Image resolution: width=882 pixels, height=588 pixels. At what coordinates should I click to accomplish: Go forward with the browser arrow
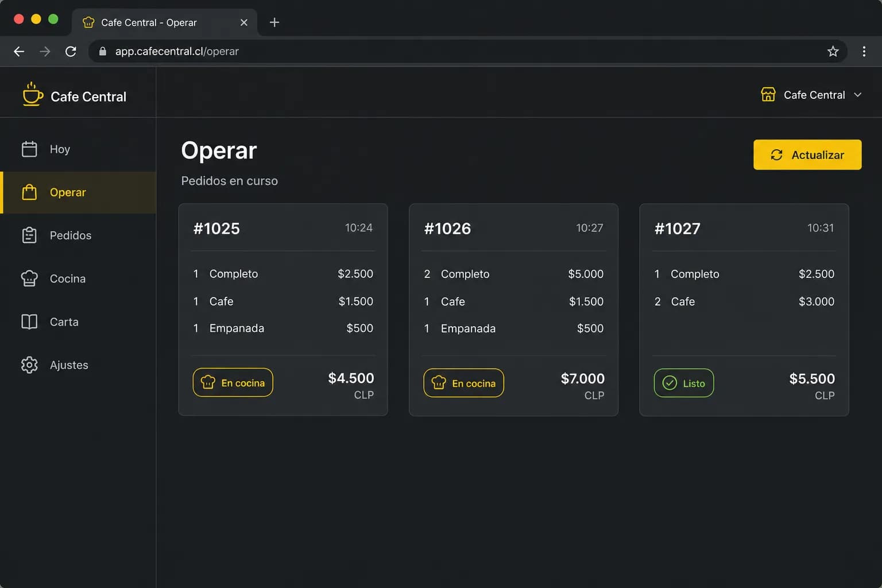[x=45, y=52]
